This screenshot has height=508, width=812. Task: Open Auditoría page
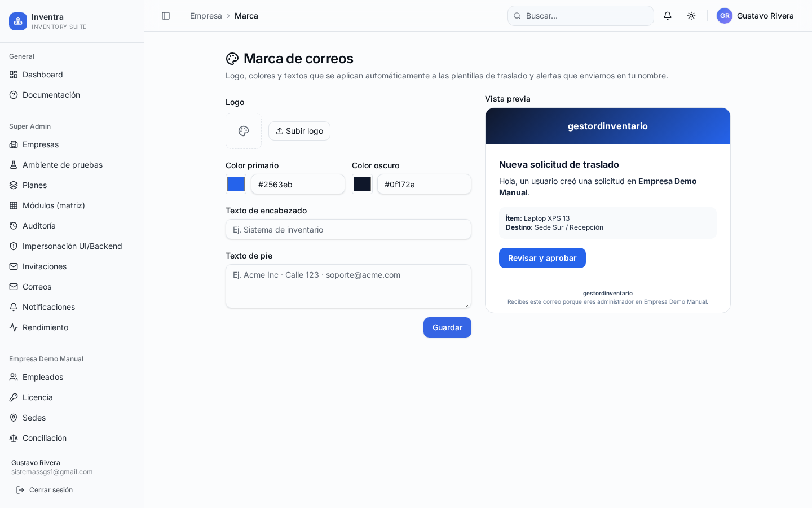pyautogui.click(x=72, y=226)
